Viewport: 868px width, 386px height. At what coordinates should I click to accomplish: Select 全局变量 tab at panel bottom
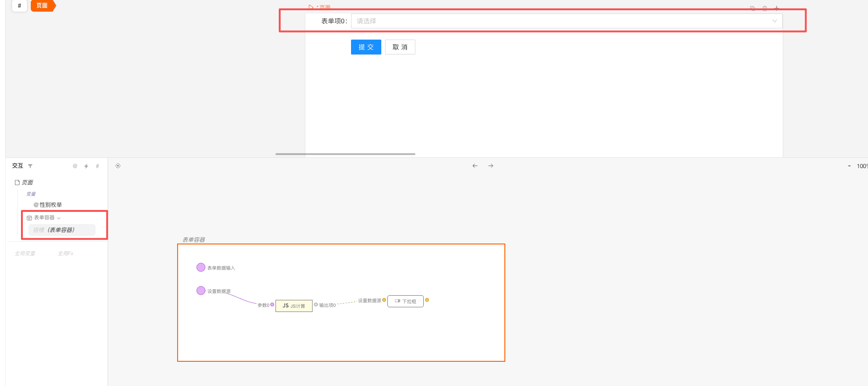pos(25,253)
